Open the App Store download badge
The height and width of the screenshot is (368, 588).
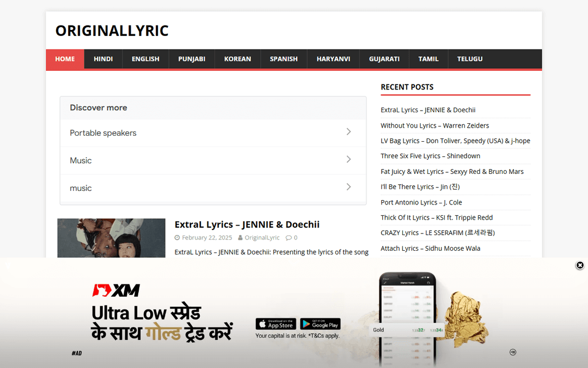pyautogui.click(x=275, y=324)
